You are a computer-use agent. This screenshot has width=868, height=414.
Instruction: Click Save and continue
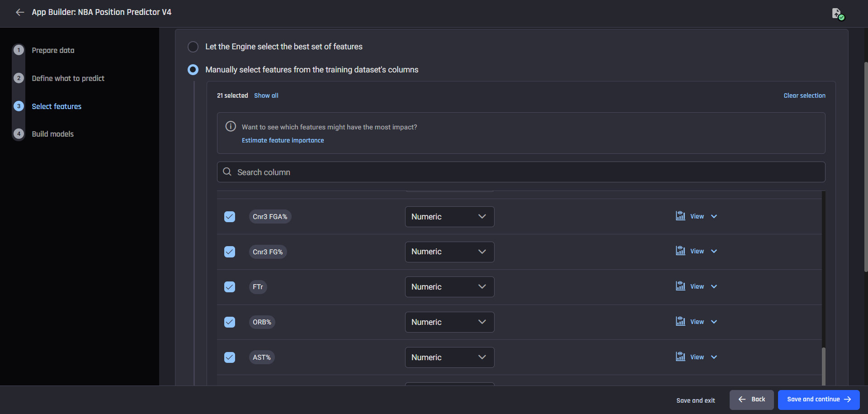[x=819, y=400]
